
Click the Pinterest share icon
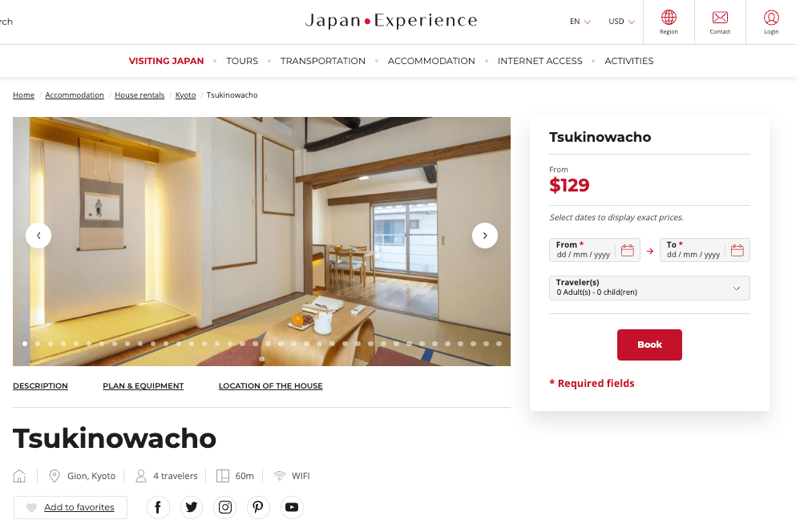258,507
